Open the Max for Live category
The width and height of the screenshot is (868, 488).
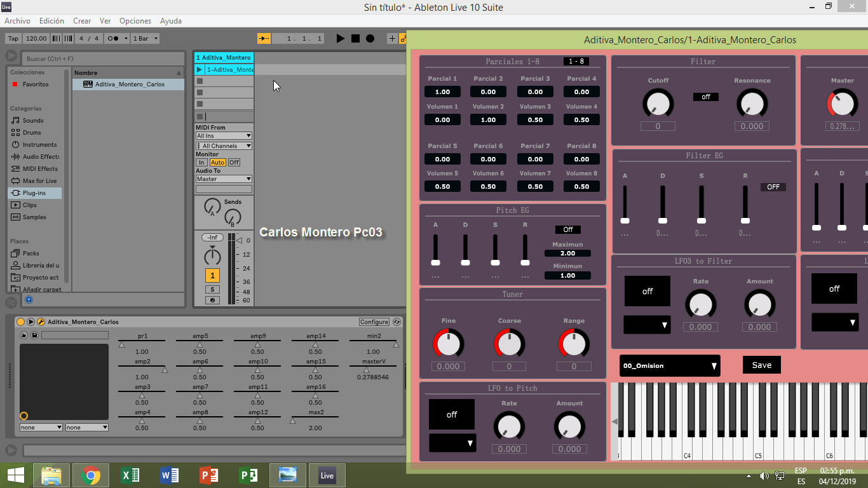(x=39, y=180)
